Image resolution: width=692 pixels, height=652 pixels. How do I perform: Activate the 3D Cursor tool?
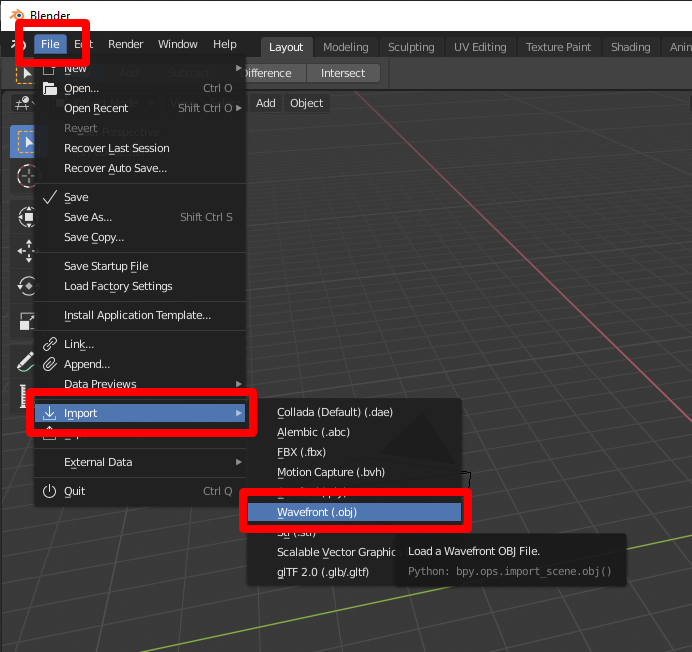tap(24, 175)
